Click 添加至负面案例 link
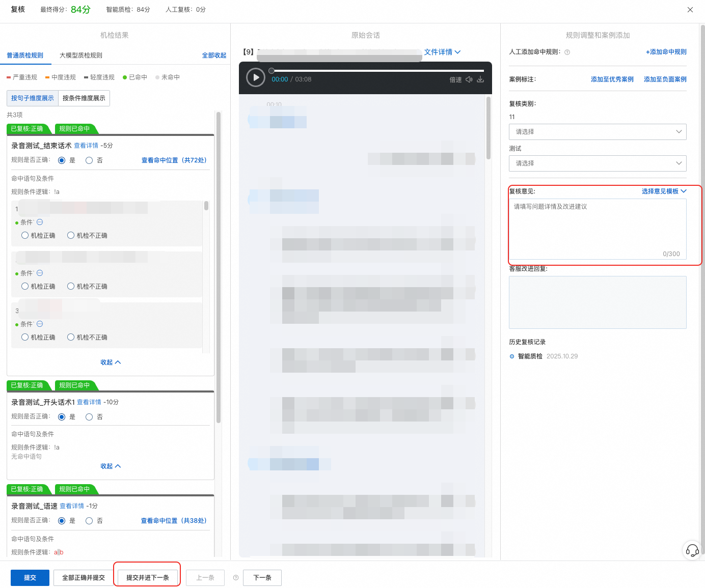The height and width of the screenshot is (588, 705). click(x=665, y=79)
